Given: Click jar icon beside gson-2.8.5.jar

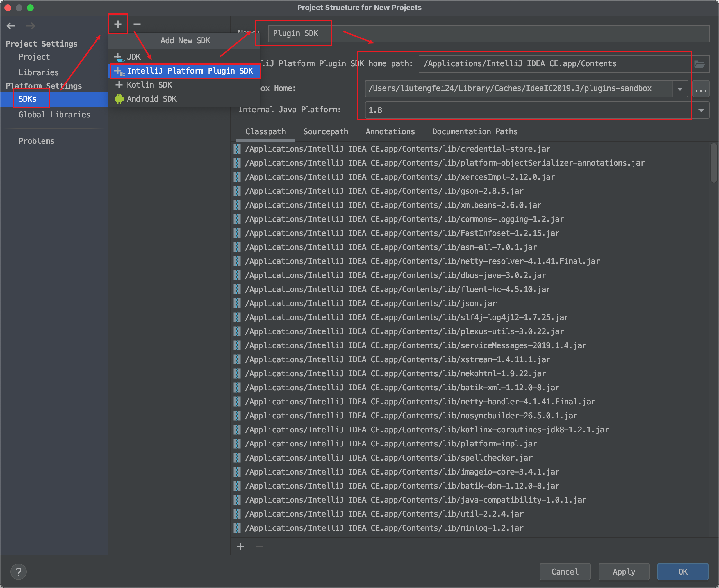Looking at the screenshot, I should click(237, 191).
